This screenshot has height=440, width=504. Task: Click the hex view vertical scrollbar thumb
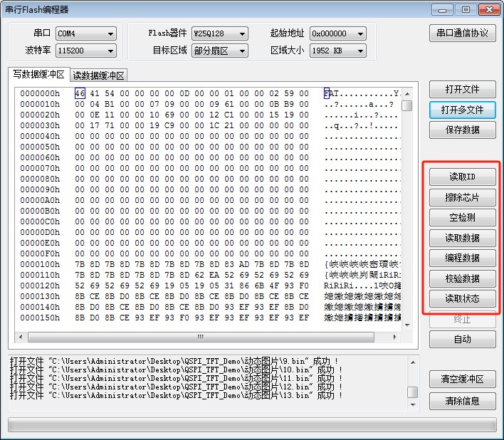(x=407, y=105)
